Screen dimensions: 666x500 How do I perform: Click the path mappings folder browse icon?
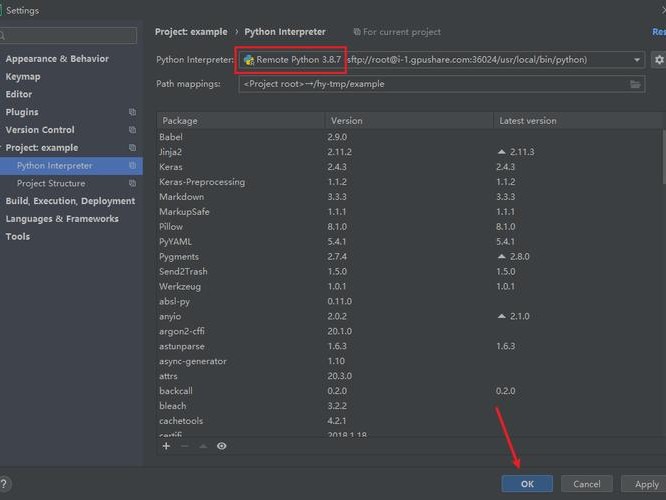[635, 84]
